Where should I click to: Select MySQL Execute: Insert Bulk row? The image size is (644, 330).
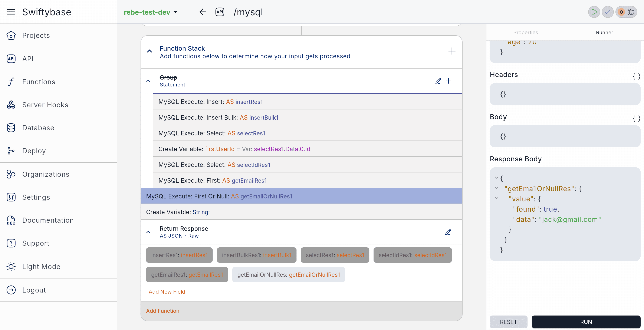click(308, 118)
